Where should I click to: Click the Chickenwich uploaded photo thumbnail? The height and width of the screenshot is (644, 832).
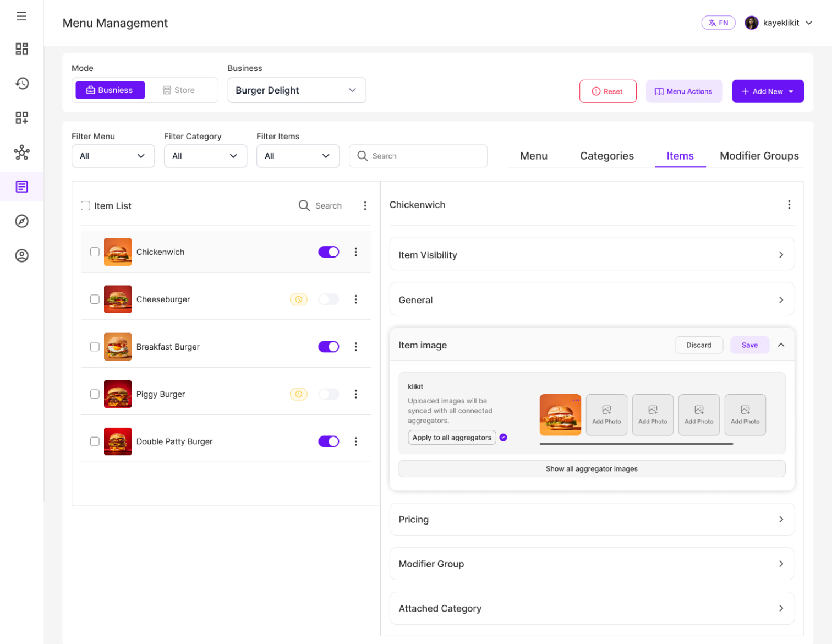(x=560, y=414)
